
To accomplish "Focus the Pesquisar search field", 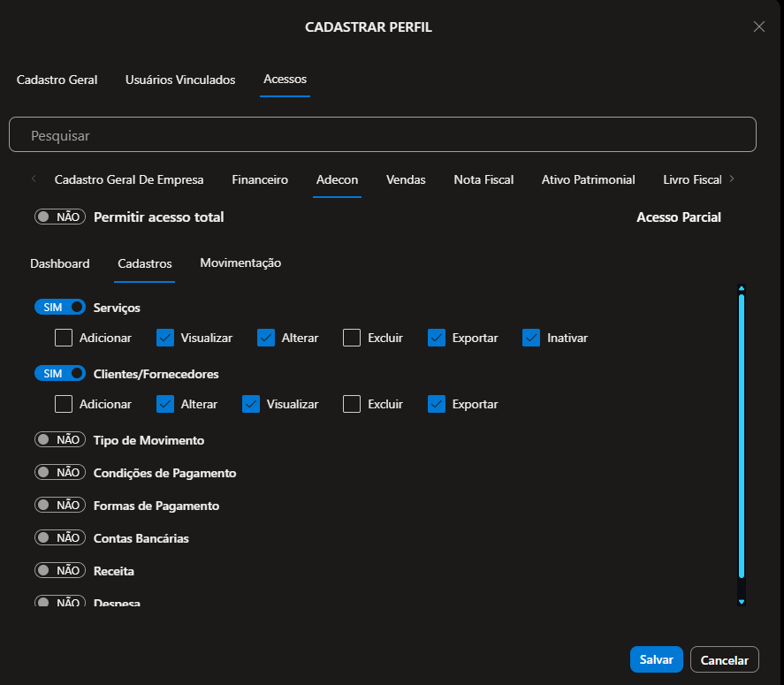I will point(383,135).
